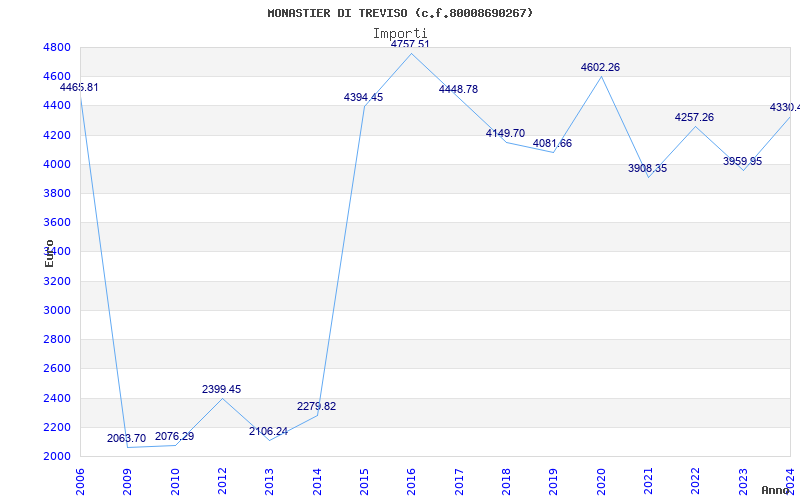Select data label 2076.29
This screenshot has height=500, width=800.
174,436
